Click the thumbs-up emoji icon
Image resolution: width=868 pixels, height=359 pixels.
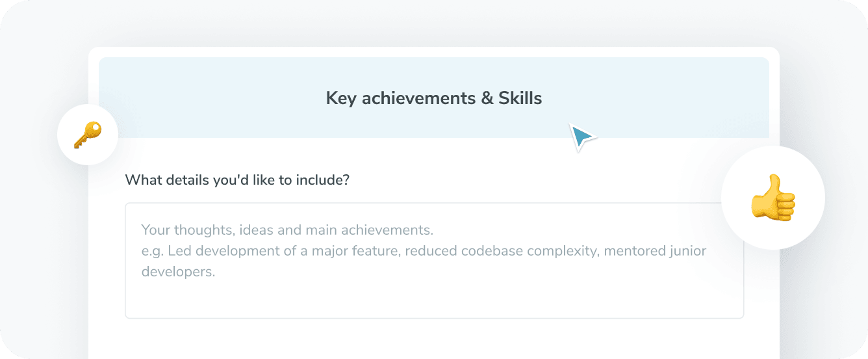[x=772, y=197]
